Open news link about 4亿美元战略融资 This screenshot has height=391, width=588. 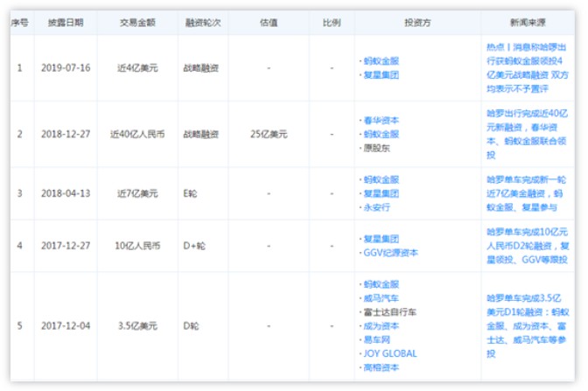[528, 68]
